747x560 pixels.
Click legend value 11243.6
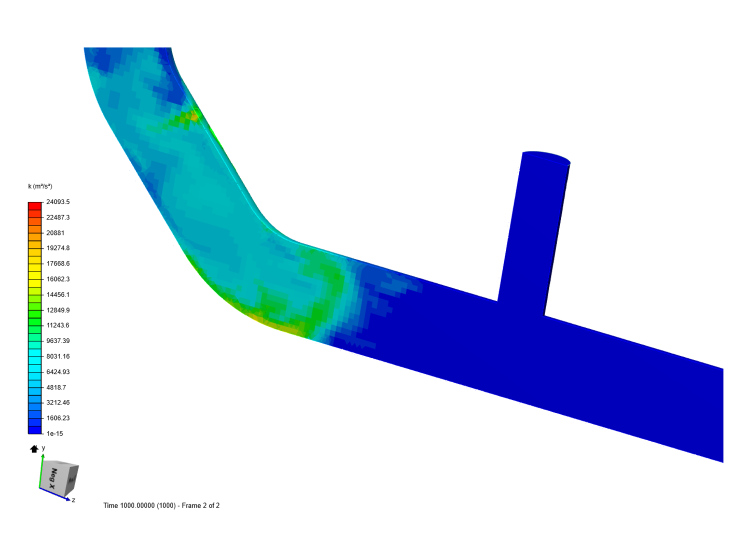(58, 325)
